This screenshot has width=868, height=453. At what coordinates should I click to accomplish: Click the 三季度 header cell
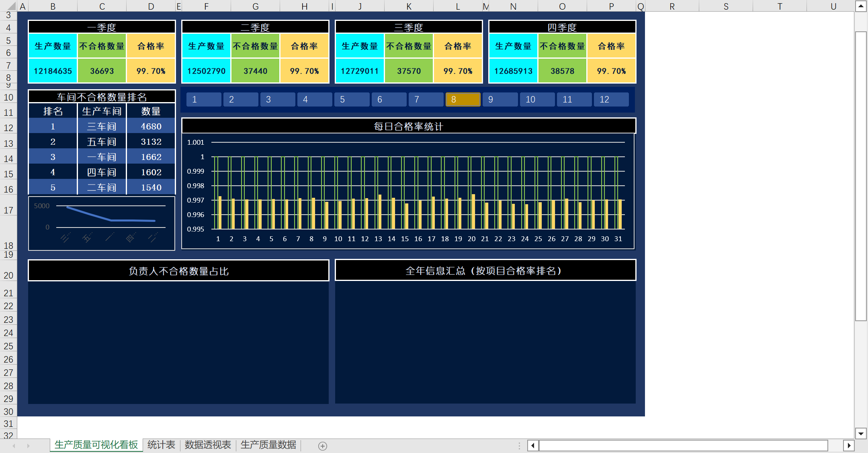(x=409, y=27)
